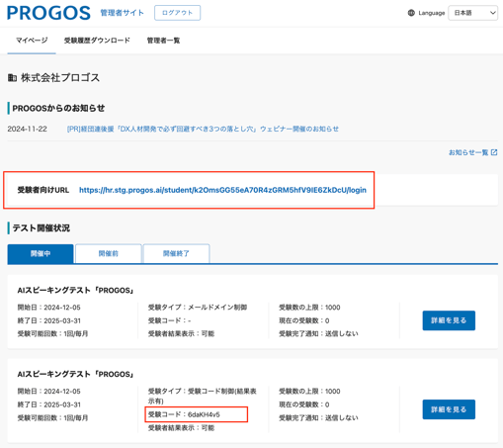The width and height of the screenshot is (503, 448).
Task: Go to the 管理者一覧 menu item
Action: pyautogui.click(x=163, y=41)
